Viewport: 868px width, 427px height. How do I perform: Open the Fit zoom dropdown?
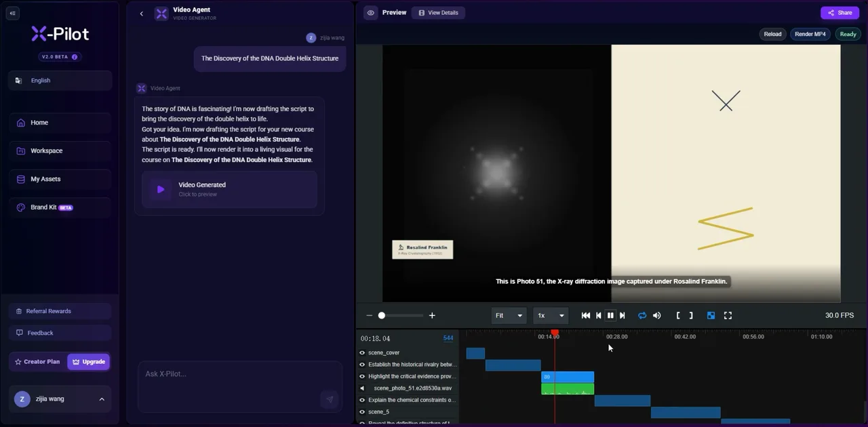509,315
